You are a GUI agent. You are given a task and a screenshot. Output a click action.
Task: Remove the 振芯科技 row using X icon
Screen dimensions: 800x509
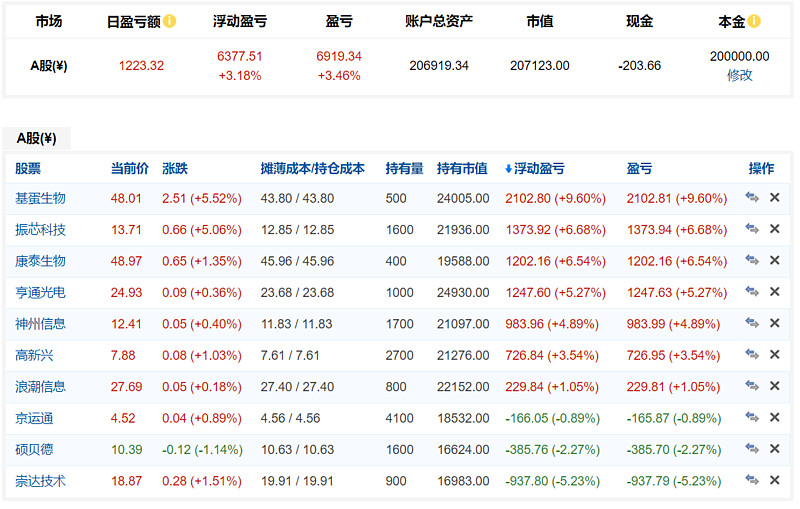774,229
